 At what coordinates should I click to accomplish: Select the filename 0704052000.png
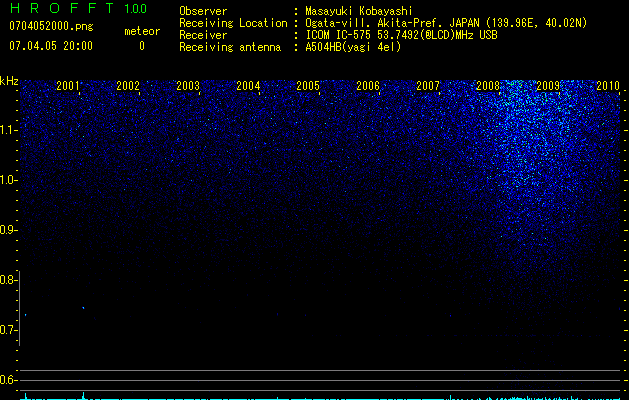point(51,27)
